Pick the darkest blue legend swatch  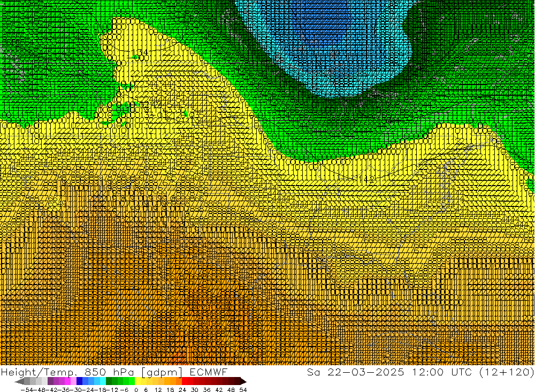[79, 381]
